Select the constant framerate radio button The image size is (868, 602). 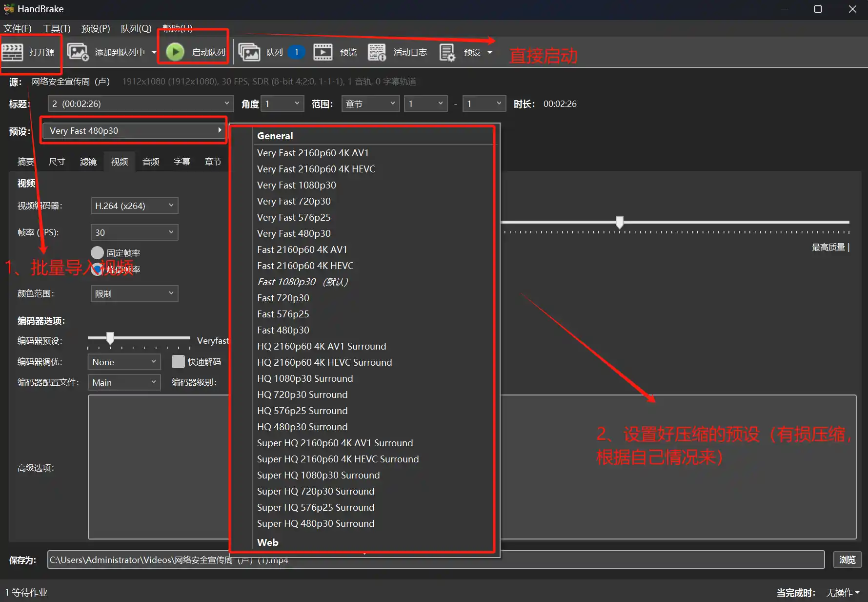[98, 252]
